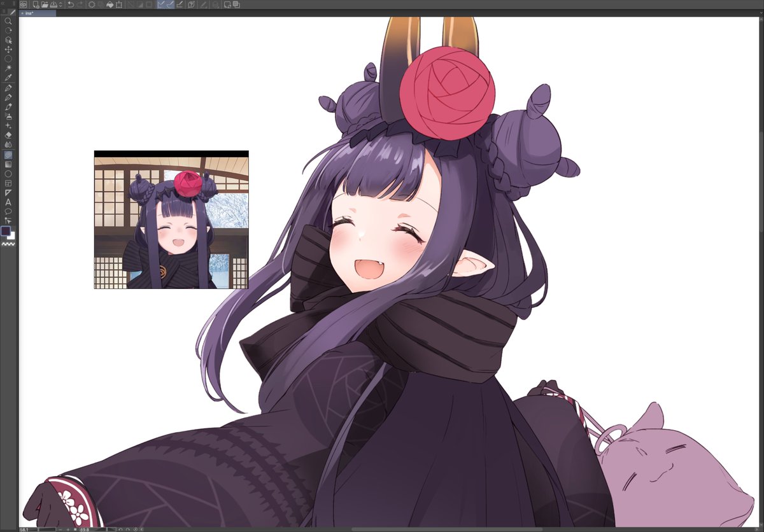764x532 pixels.
Task: Select the Blend tool
Action: [x=8, y=144]
